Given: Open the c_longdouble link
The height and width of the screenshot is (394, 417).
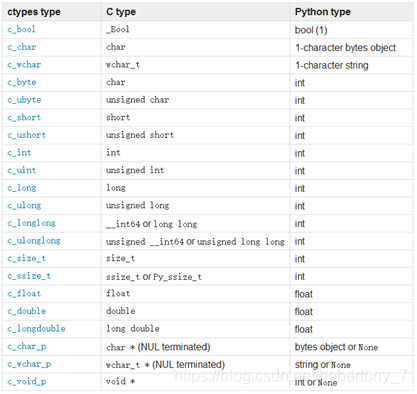Looking at the screenshot, I should pos(36,329).
